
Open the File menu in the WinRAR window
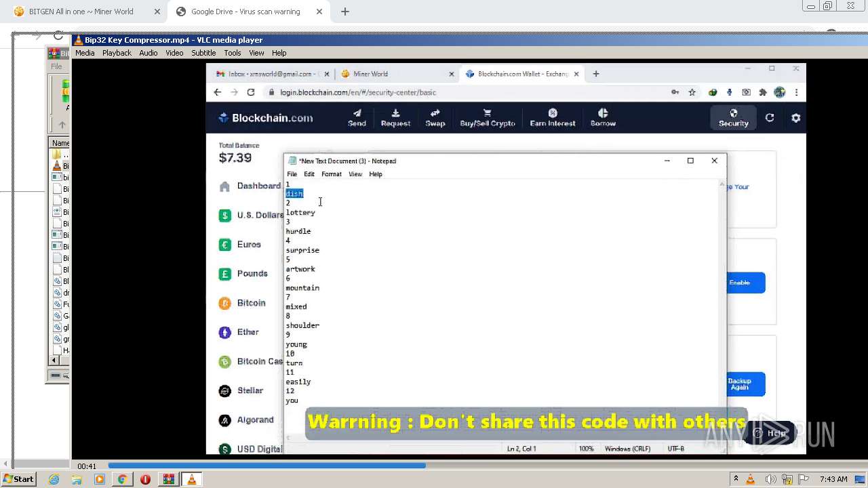pos(56,66)
